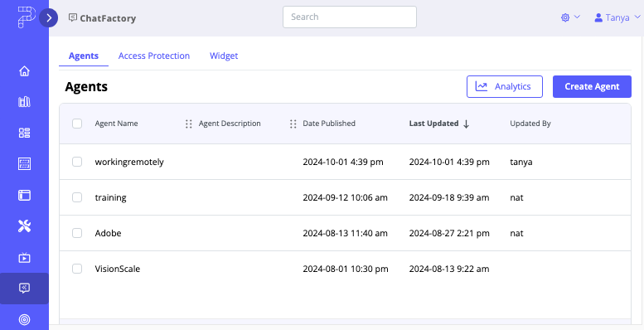Open the Analytics button
The image size is (644, 330).
coord(505,86)
